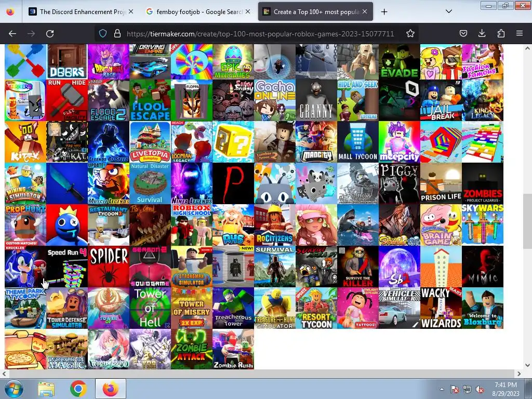The image size is (532, 399).
Task: Pick the Mad City thumbnail
Action: 316,142
